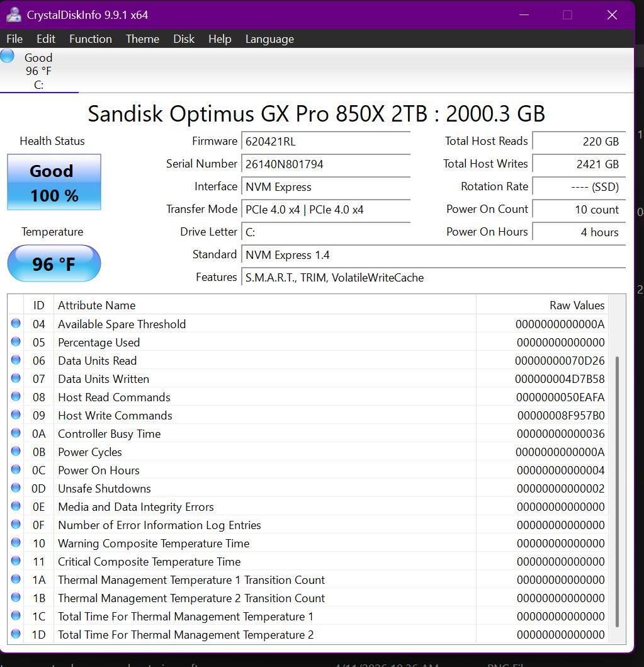Click status icon for attribute 1C row
644x667 pixels.
click(x=16, y=616)
